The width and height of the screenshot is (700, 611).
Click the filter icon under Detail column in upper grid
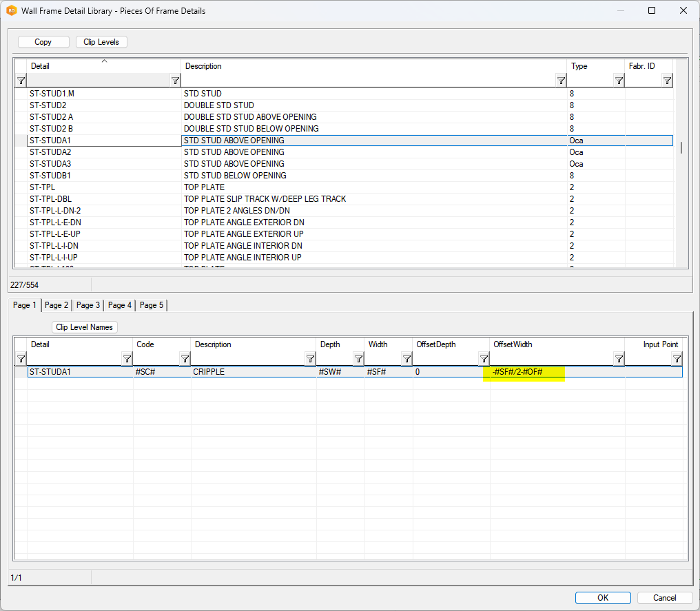(x=175, y=81)
